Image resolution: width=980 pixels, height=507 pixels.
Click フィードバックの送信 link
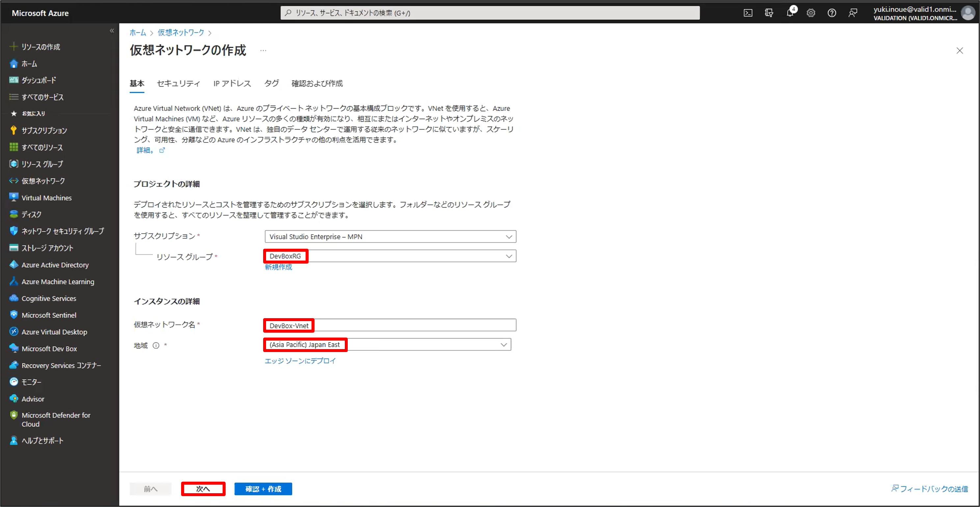point(930,489)
